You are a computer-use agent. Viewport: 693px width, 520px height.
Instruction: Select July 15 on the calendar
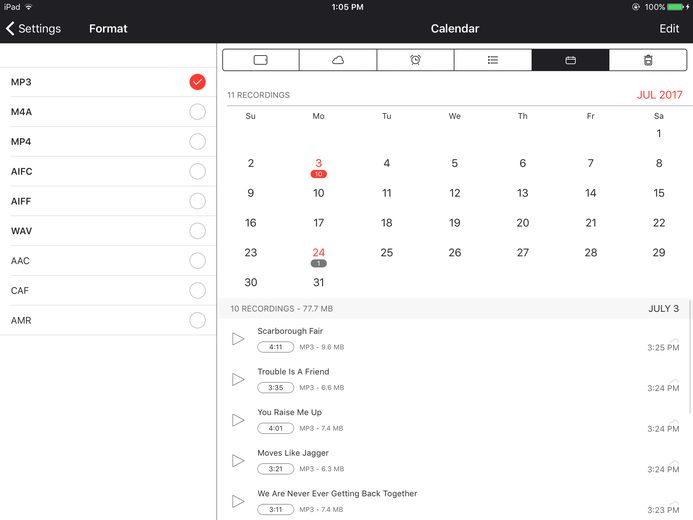tap(659, 193)
